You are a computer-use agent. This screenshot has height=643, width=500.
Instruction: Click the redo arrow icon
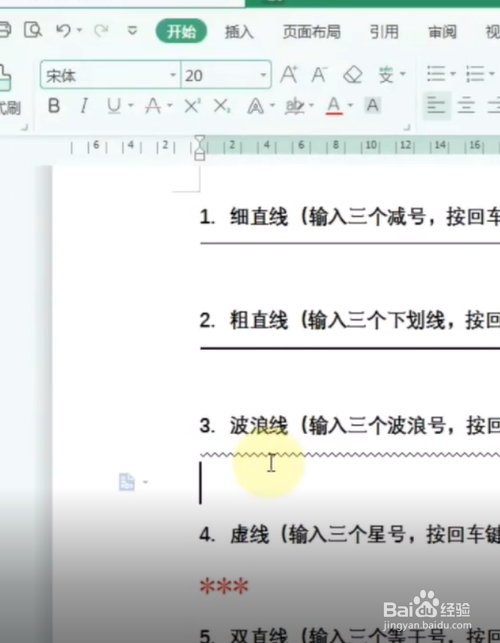[x=101, y=30]
